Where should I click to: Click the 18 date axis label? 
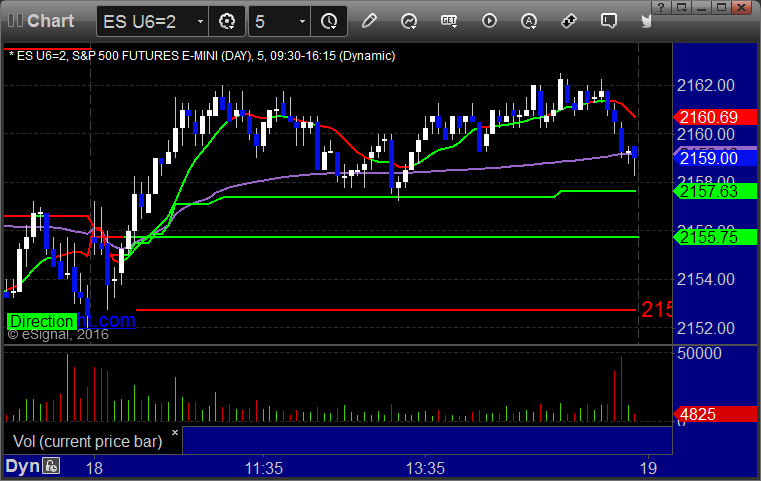[94, 468]
